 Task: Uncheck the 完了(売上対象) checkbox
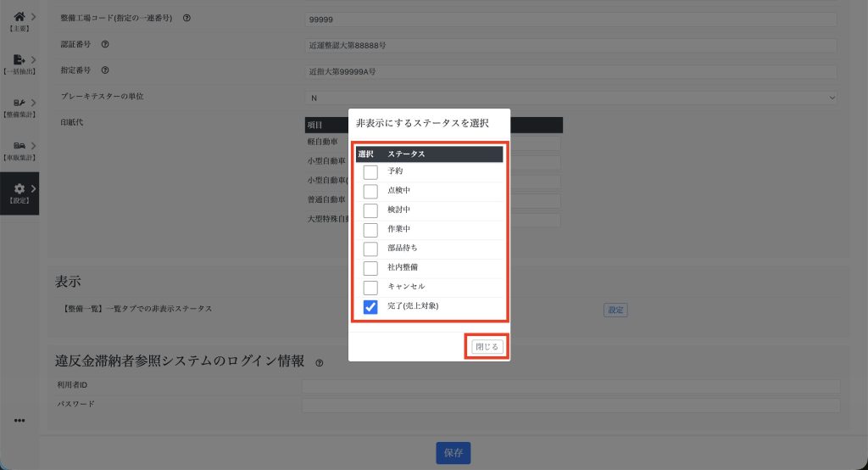click(370, 307)
